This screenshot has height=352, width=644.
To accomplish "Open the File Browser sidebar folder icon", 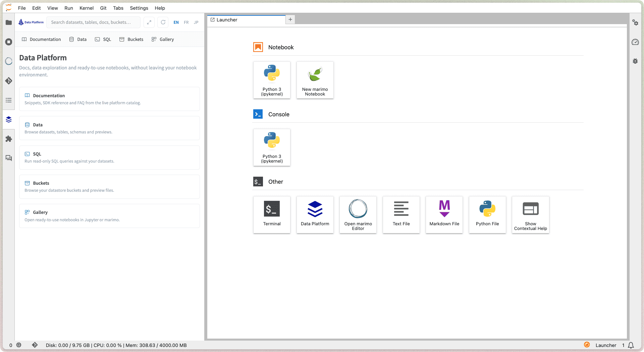I will point(9,22).
